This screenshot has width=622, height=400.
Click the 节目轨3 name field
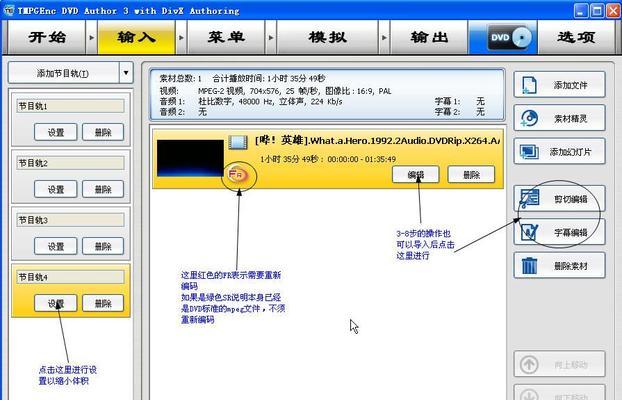click(x=71, y=220)
